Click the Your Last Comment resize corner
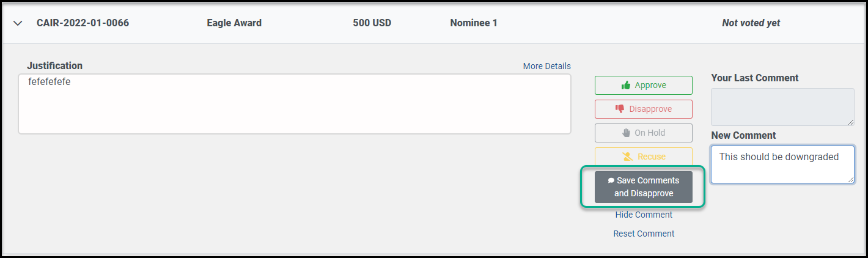Viewport: 868px width, 258px height. point(850,122)
